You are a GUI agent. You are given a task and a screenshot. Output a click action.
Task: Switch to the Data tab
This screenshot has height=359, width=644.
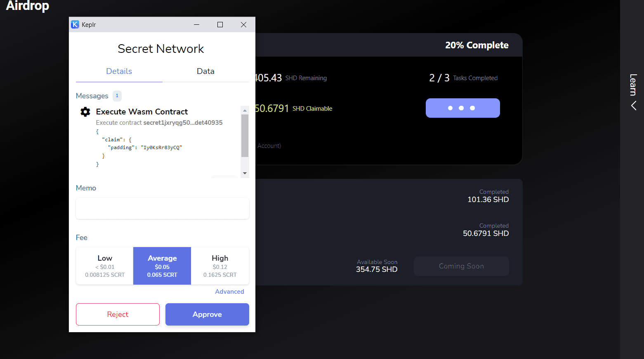pos(205,71)
